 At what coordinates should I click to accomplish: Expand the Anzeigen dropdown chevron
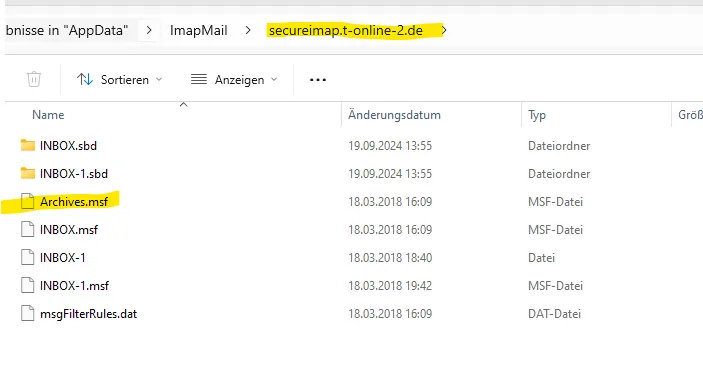point(274,79)
